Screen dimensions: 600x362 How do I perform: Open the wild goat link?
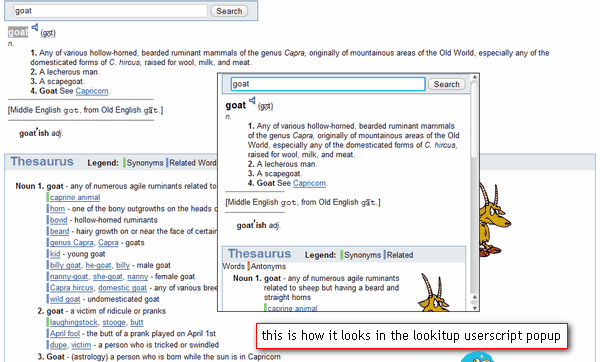[x=65, y=299]
